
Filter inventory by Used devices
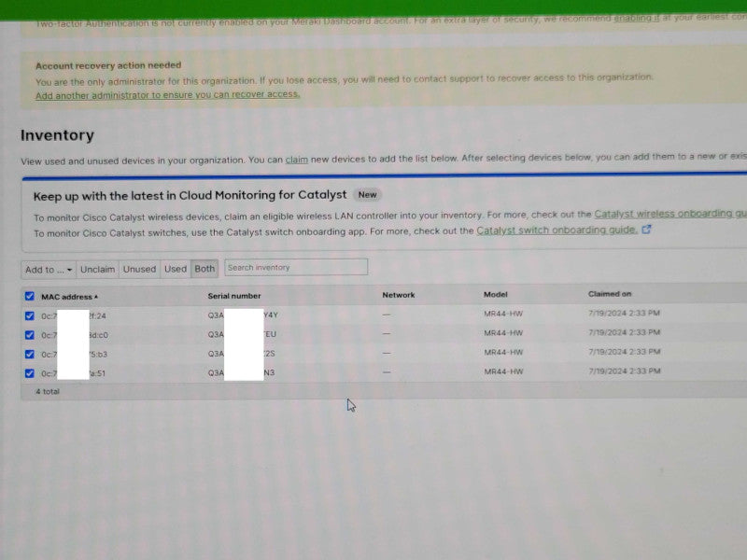[x=176, y=269]
